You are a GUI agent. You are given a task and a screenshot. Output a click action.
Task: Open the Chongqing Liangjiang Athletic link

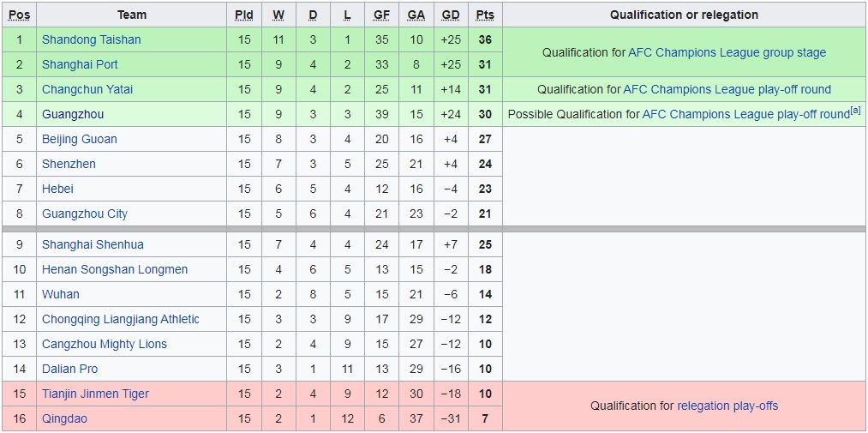[121, 319]
